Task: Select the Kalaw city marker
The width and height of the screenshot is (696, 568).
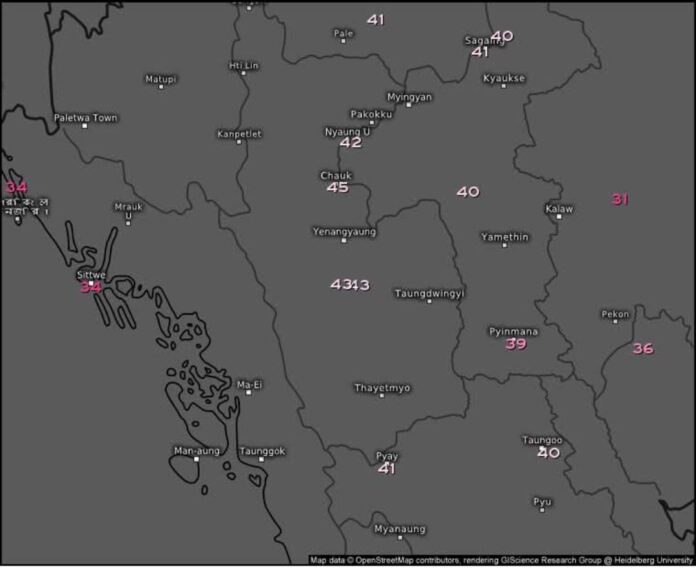Action: pos(559,218)
